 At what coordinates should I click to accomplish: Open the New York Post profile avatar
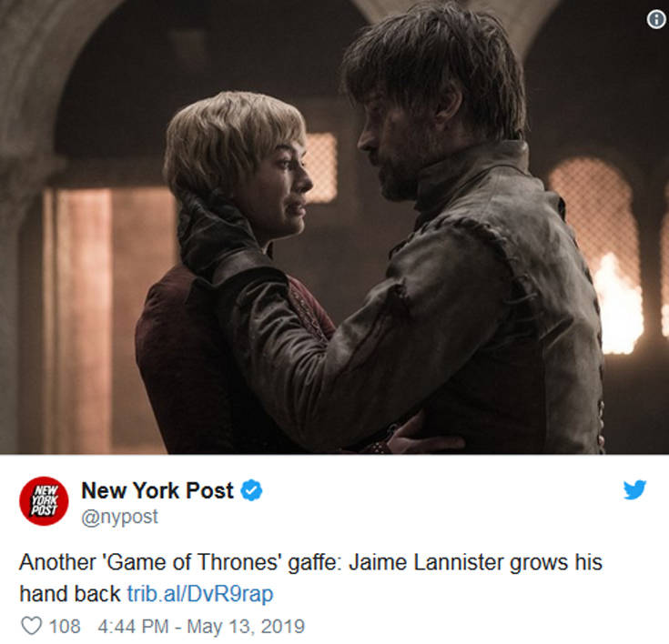(x=44, y=501)
